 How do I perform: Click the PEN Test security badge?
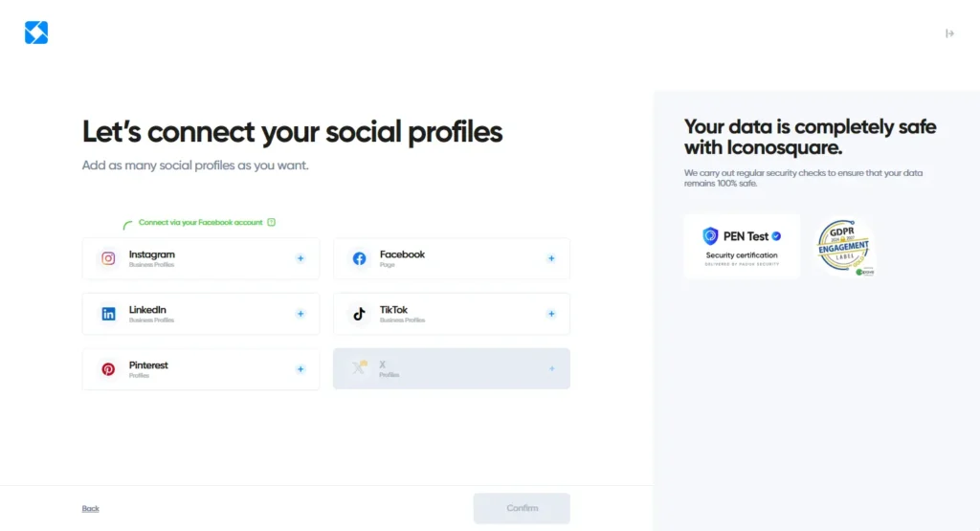[x=742, y=246]
